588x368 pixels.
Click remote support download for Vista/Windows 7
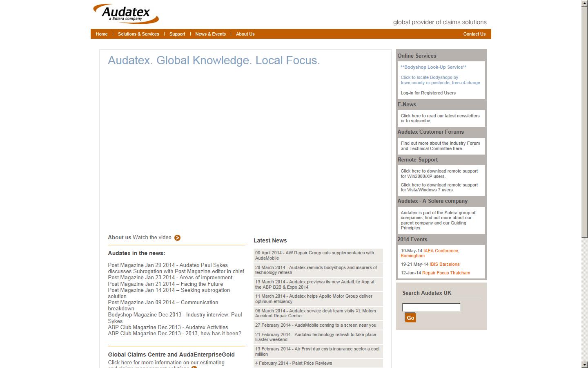click(439, 187)
